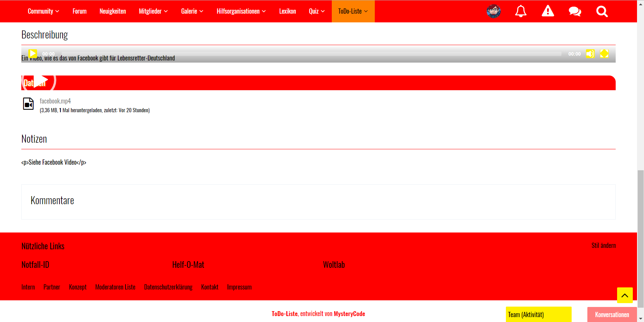This screenshot has width=644, height=322.
Task: Expand the Hilfsorganisationen dropdown menu
Action: [x=241, y=11]
